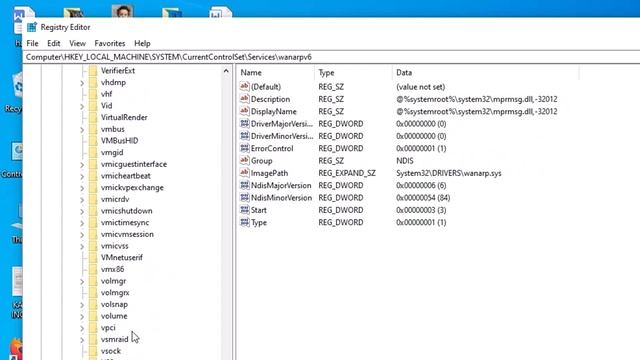Expand the vmicshutdown key
Image resolution: width=640 pixels, height=360 pixels.
pos(82,211)
